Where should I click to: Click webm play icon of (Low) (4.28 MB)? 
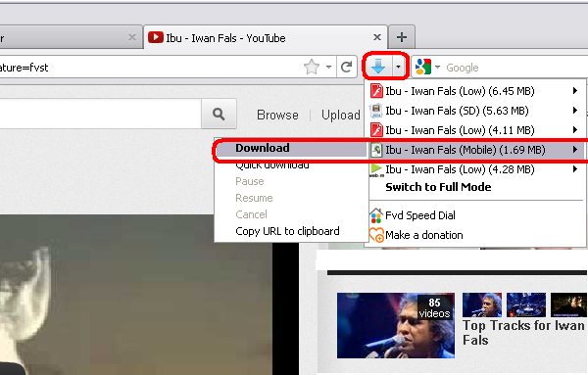pos(376,169)
